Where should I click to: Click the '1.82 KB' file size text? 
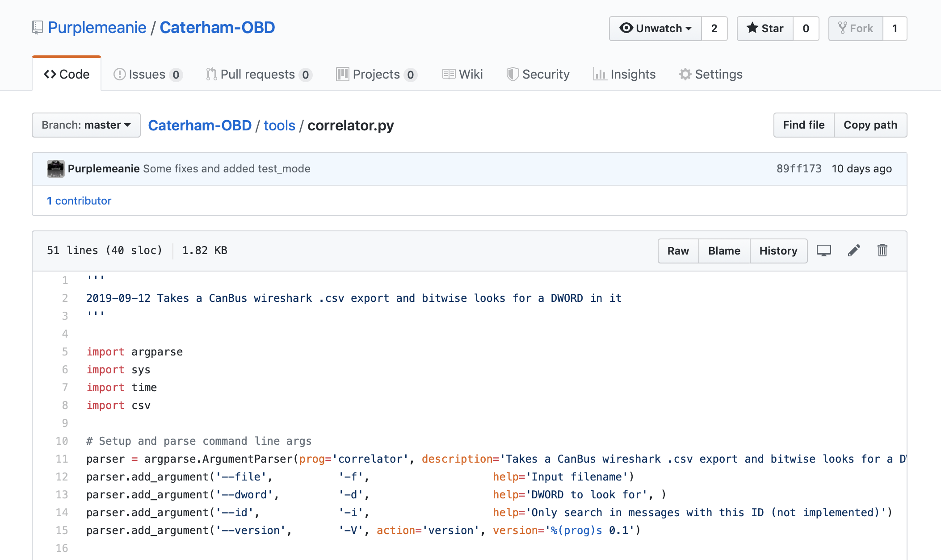point(205,251)
